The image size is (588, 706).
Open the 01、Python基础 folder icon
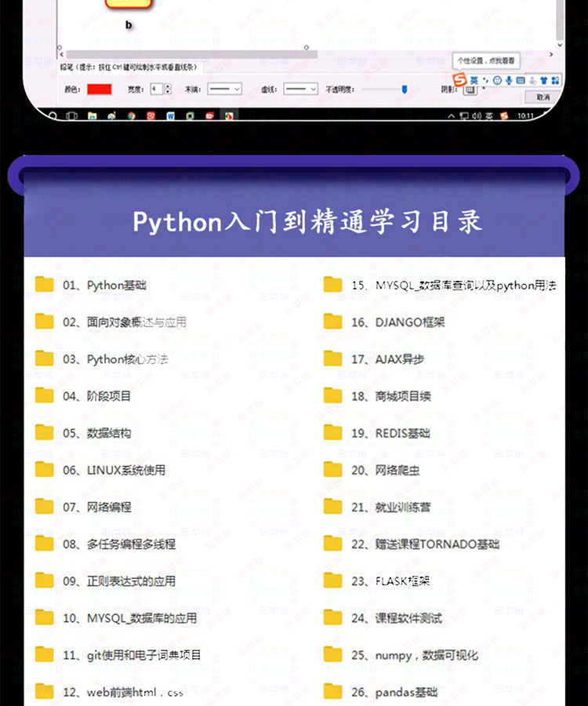coord(45,284)
